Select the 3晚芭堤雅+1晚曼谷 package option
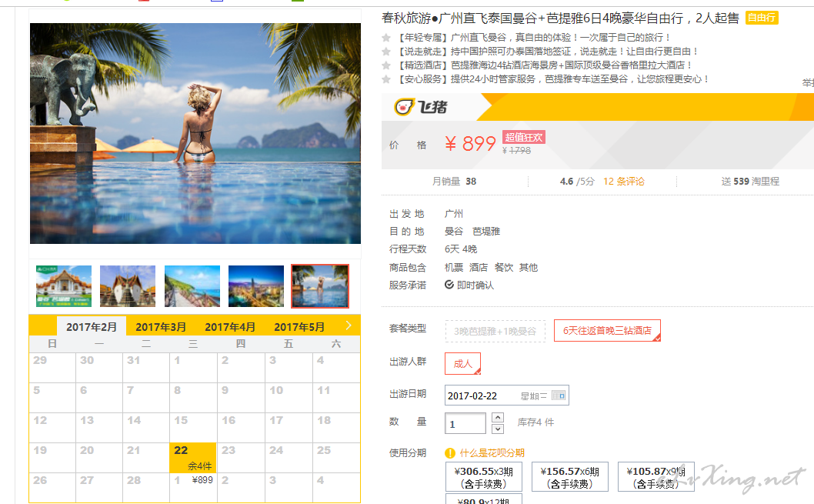This screenshot has height=504, width=814. tap(495, 331)
